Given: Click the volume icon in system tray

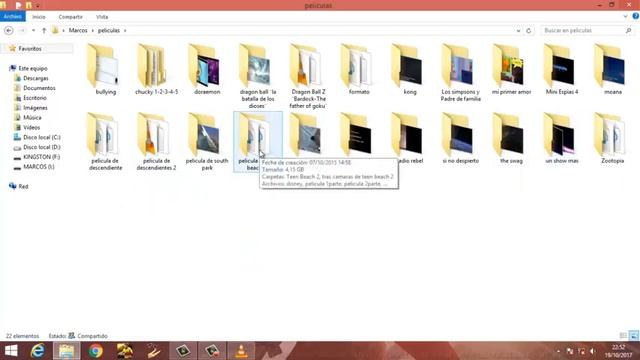Looking at the screenshot, I should click(593, 351).
